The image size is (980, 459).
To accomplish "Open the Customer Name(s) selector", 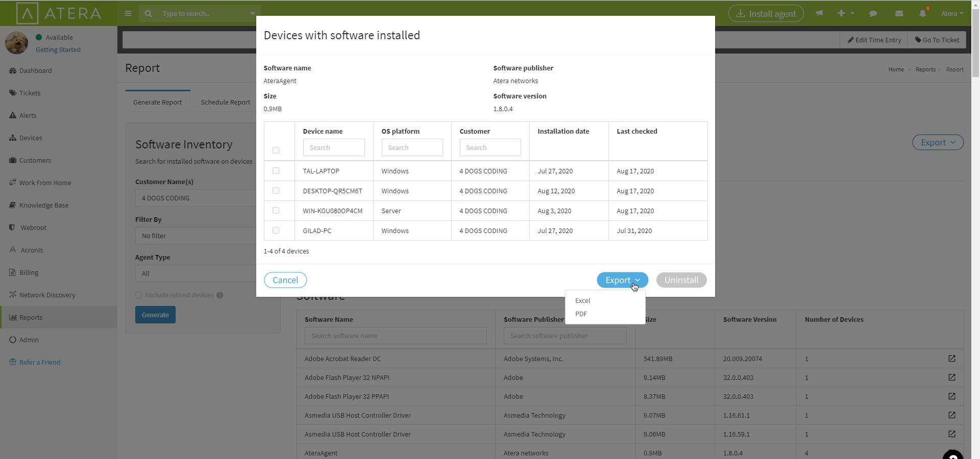I will pos(196,198).
